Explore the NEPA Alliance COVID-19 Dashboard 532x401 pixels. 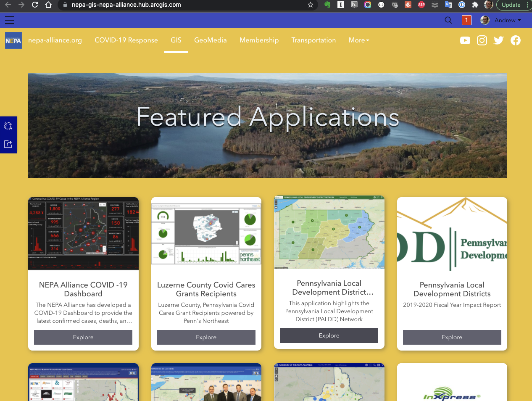point(83,337)
